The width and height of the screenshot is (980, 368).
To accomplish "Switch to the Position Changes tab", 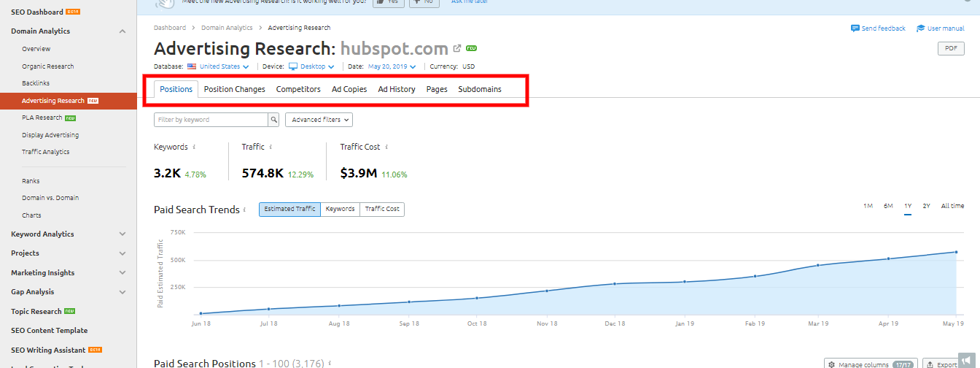I will (x=235, y=89).
